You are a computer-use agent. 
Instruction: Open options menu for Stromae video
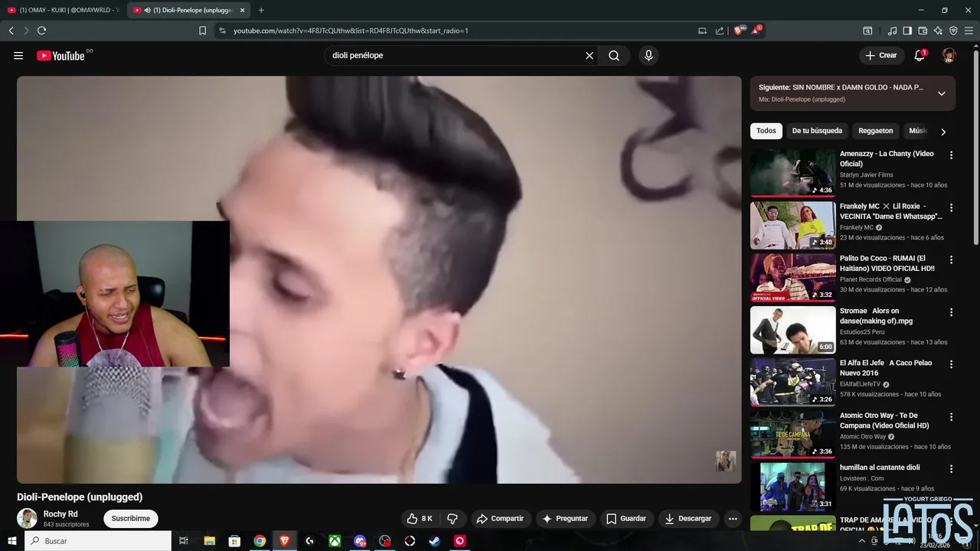point(952,312)
